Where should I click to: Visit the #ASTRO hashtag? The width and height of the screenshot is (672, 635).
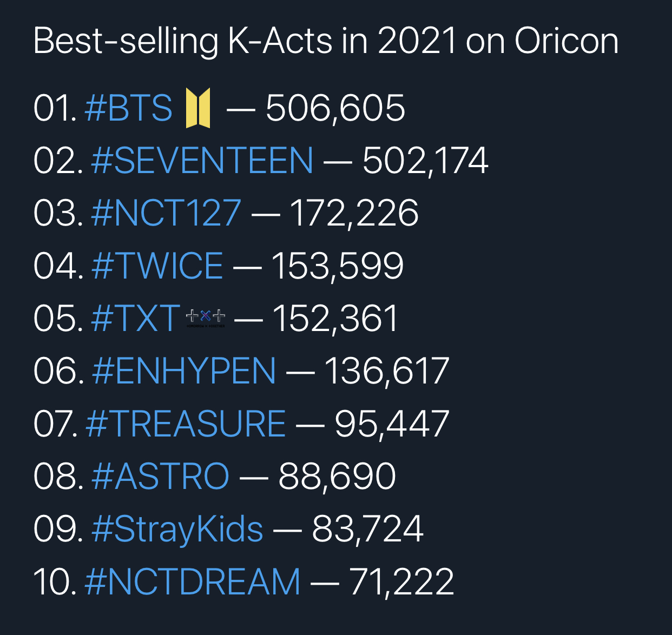tap(161, 476)
